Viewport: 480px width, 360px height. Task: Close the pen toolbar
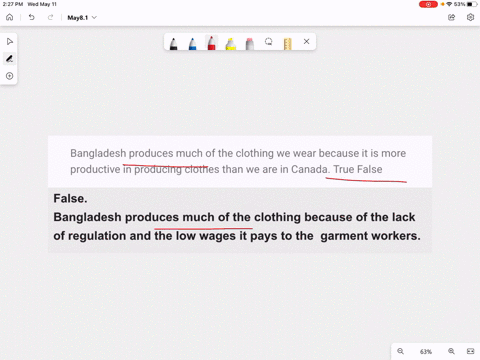(x=307, y=42)
